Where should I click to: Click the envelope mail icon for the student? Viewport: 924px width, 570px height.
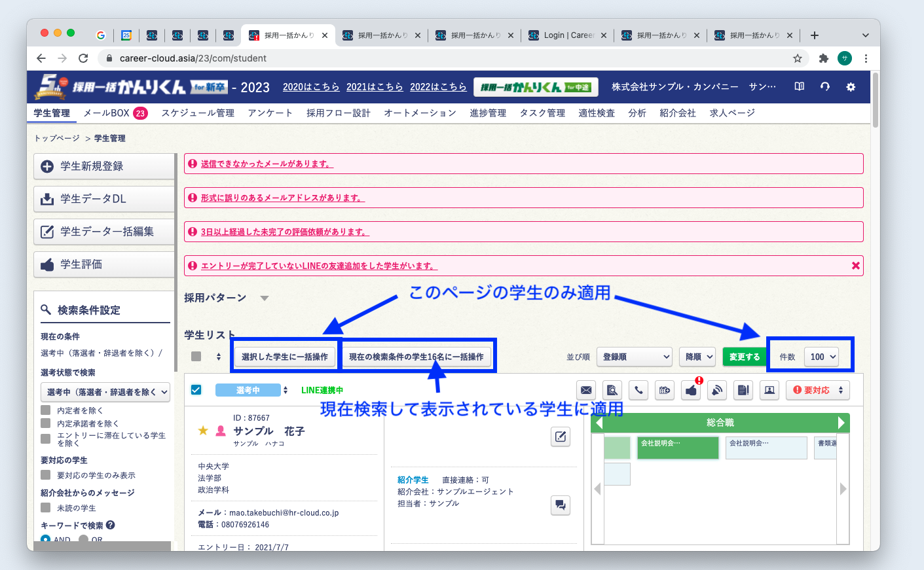[586, 390]
